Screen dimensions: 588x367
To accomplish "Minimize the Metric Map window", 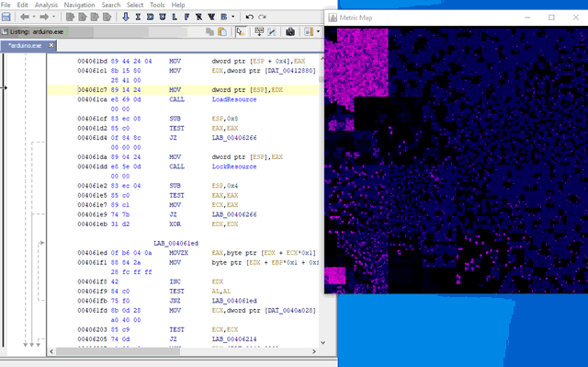I will [x=527, y=17].
